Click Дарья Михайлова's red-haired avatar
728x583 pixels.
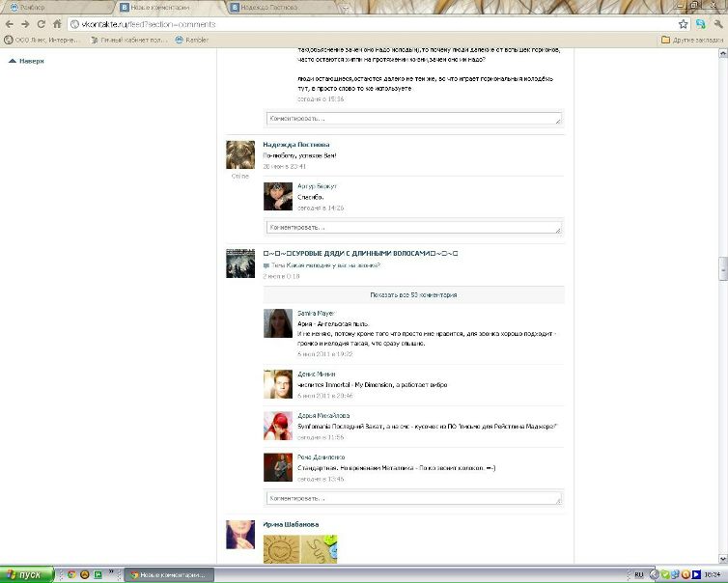(x=278, y=426)
